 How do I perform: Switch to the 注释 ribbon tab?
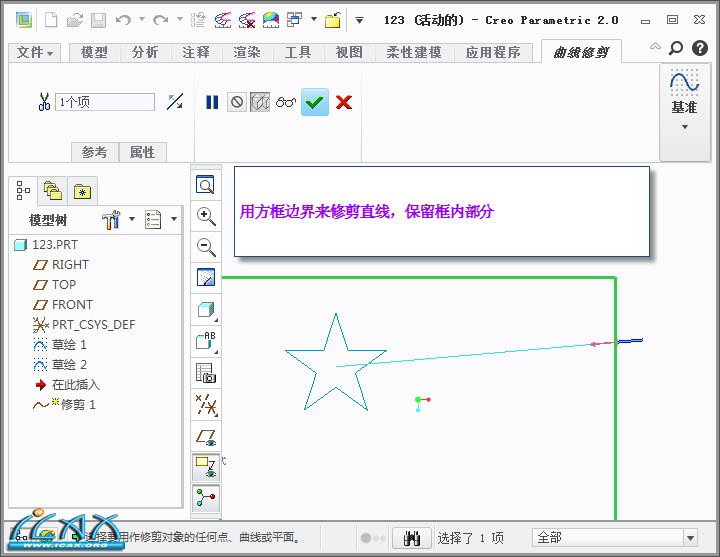coord(196,52)
